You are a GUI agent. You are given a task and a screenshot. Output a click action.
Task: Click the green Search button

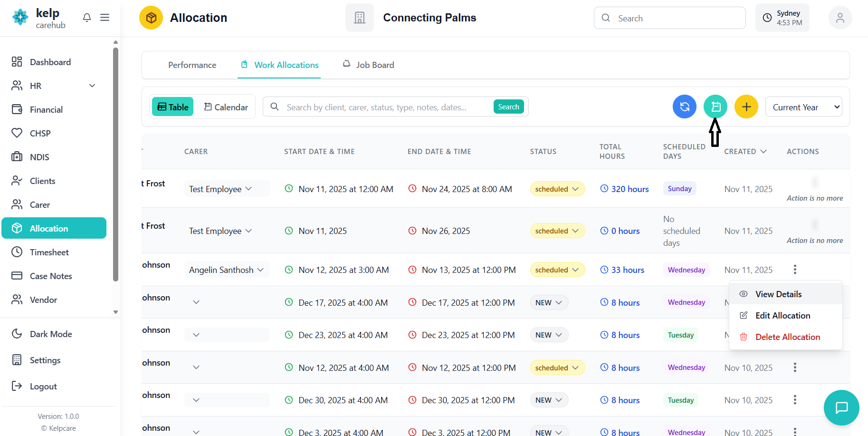tap(508, 107)
